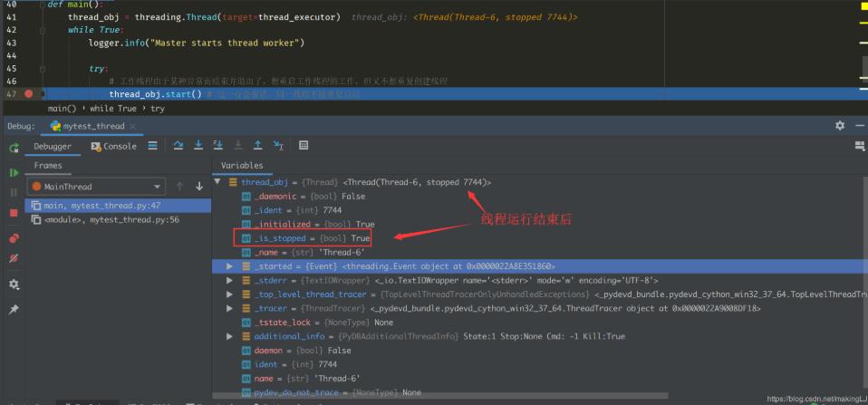The height and width of the screenshot is (405, 868).
Task: Switch to the Console tab
Action: 113,147
